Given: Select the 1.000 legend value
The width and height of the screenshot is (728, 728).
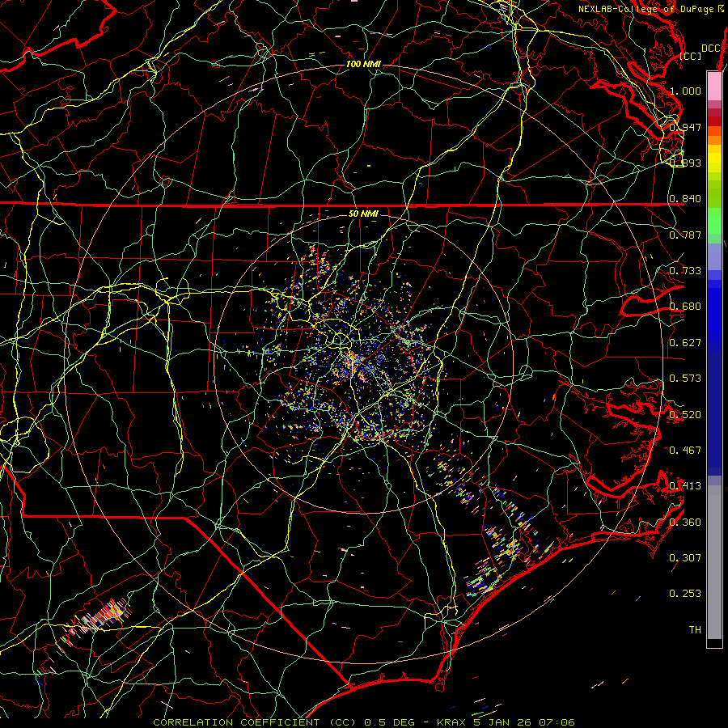Looking at the screenshot, I should [685, 91].
